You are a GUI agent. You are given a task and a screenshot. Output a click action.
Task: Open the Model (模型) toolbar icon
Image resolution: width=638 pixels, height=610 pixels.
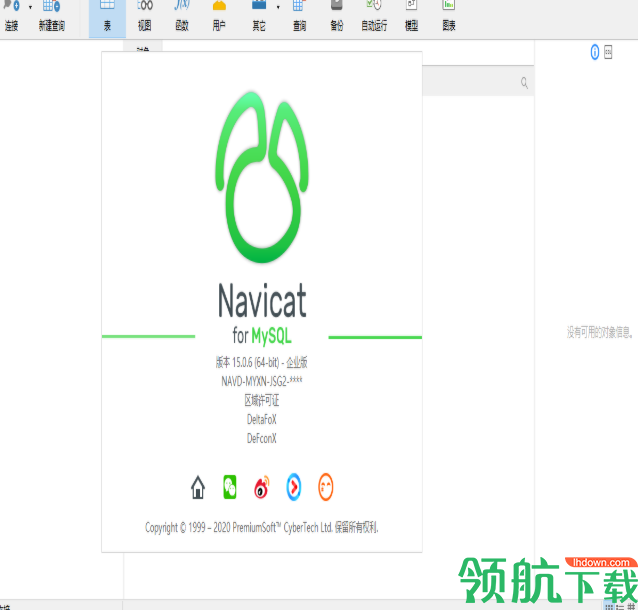(411, 16)
